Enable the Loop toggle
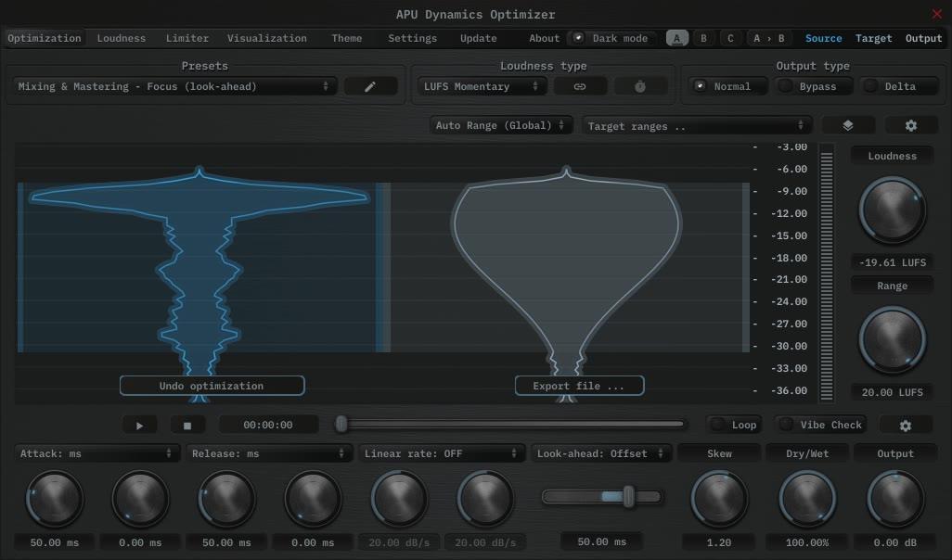This screenshot has height=560, width=952. pyautogui.click(x=734, y=425)
